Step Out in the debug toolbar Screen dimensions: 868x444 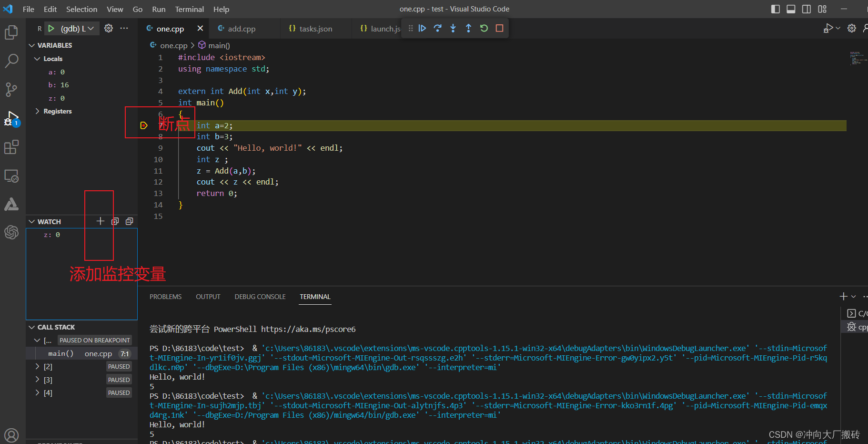468,28
